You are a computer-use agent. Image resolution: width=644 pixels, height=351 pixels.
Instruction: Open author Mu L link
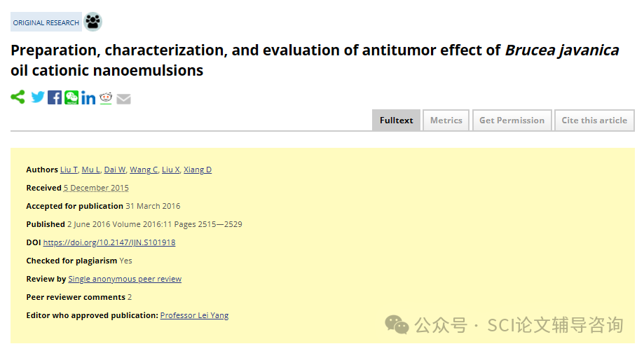91,170
